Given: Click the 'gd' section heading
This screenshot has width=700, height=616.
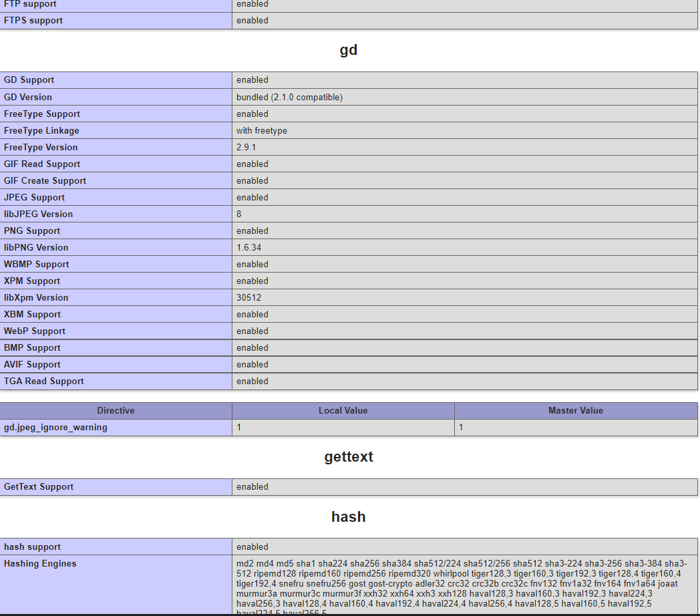Looking at the screenshot, I should coord(348,50).
